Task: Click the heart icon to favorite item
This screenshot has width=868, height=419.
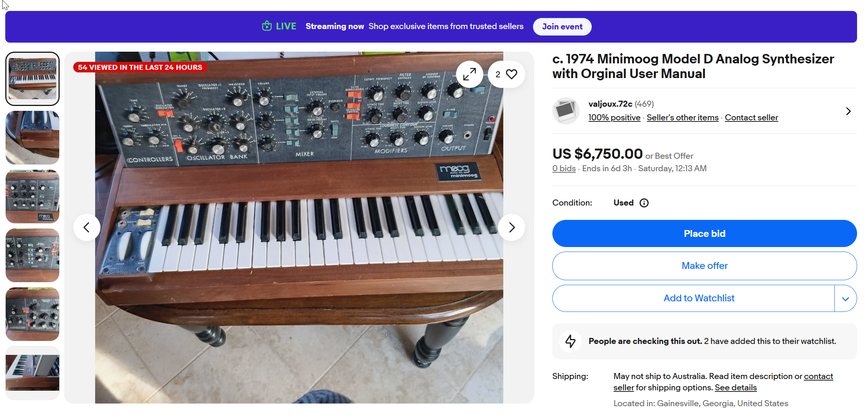Action: pyautogui.click(x=512, y=74)
